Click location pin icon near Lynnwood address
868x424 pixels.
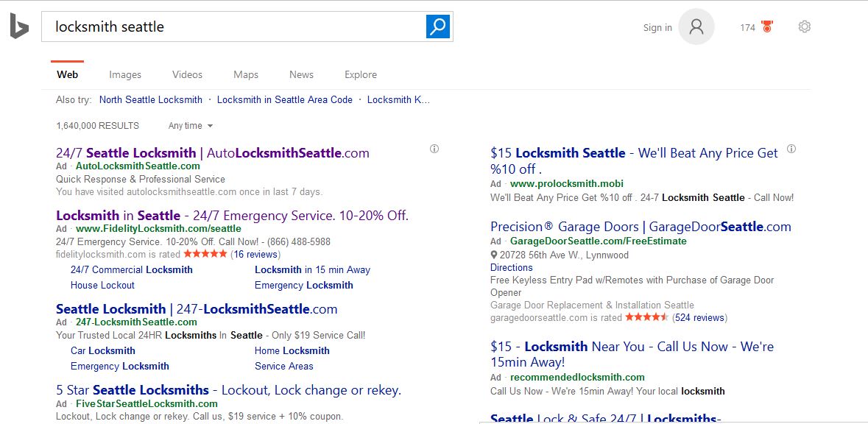[494, 255]
